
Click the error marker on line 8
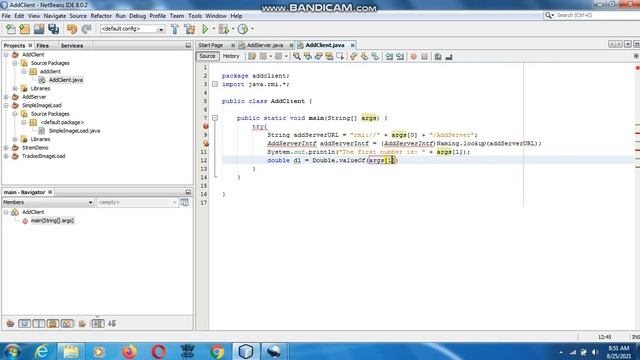[x=206, y=127]
